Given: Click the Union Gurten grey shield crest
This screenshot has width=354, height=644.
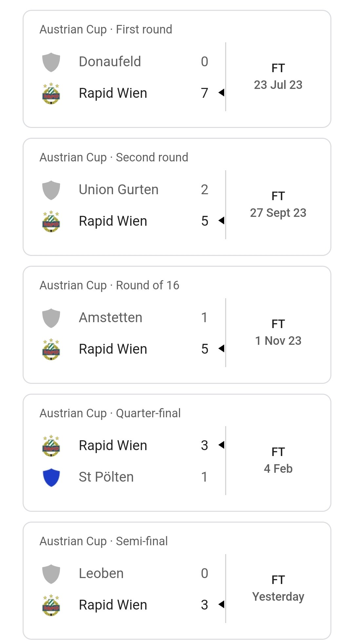Looking at the screenshot, I should click(51, 190).
